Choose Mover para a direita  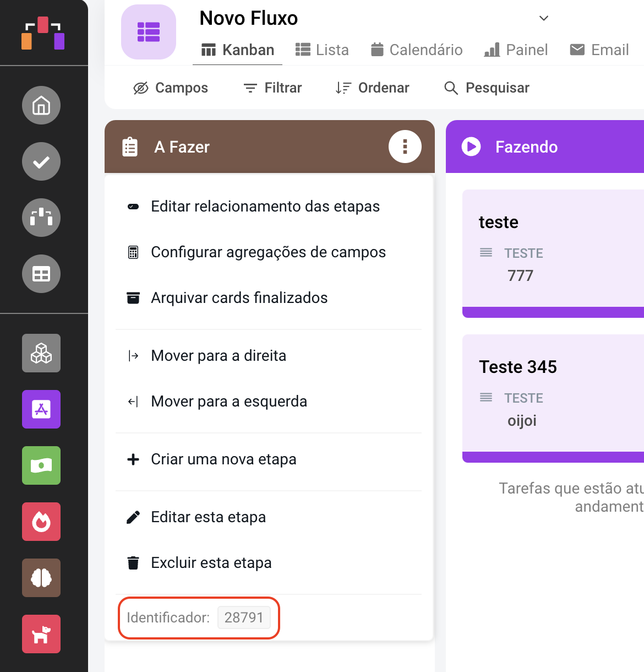[218, 356]
